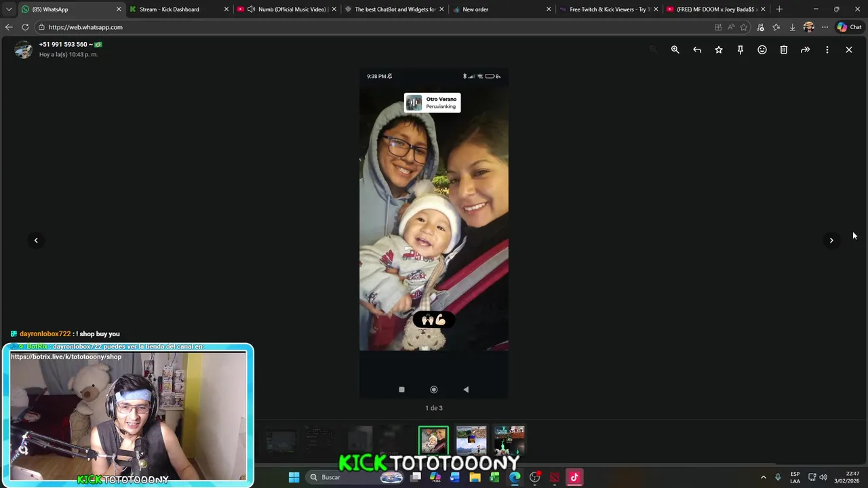This screenshot has height=488, width=868.
Task: Refresh the web.whatsapp.com page
Action: (25, 27)
